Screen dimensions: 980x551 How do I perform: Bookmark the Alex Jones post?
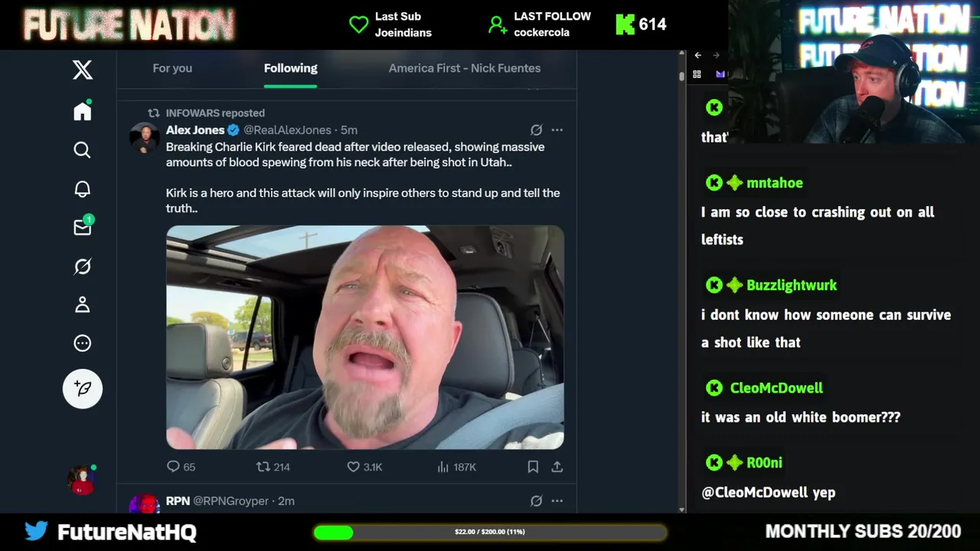(533, 466)
